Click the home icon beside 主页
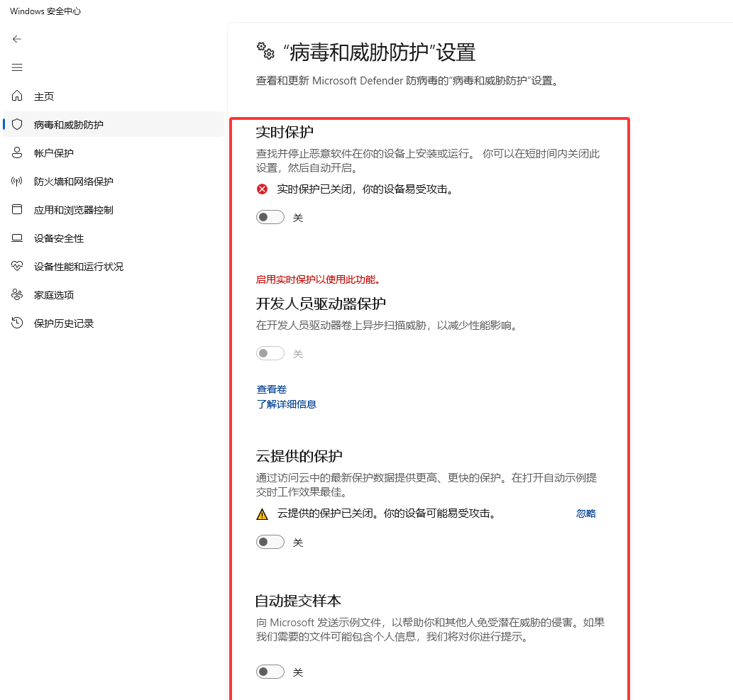 click(x=17, y=96)
